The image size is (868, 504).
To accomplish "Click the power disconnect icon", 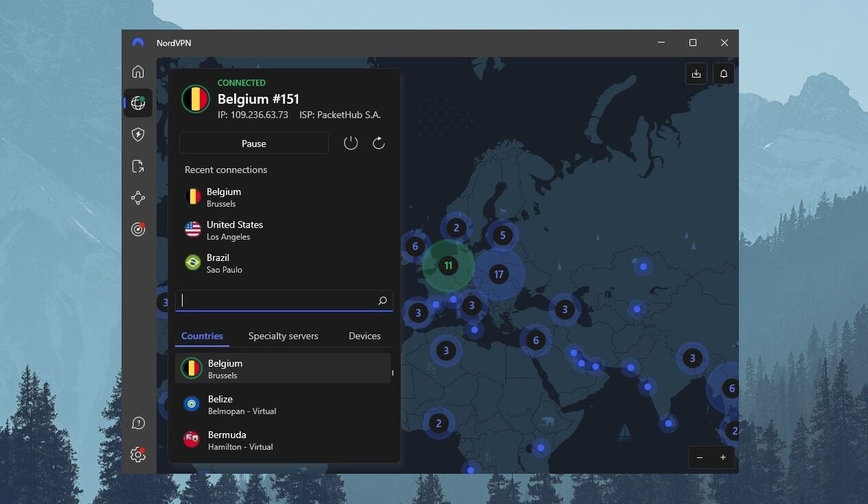I will tap(351, 143).
